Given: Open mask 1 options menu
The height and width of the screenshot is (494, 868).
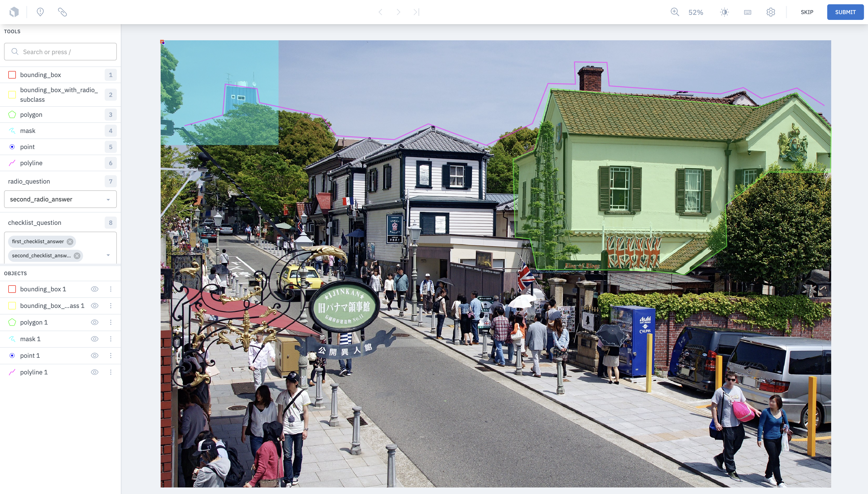Looking at the screenshot, I should (x=111, y=339).
